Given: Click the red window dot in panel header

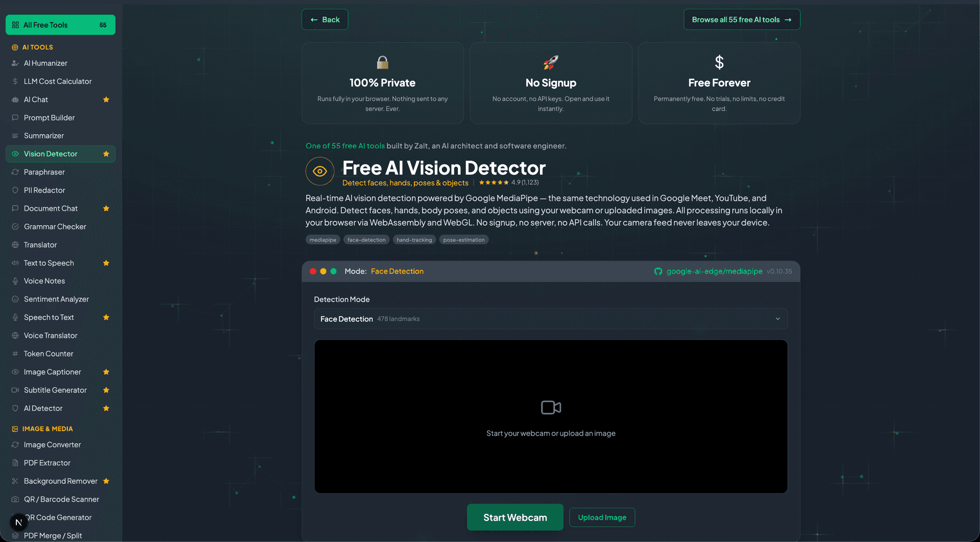Looking at the screenshot, I should [x=313, y=271].
